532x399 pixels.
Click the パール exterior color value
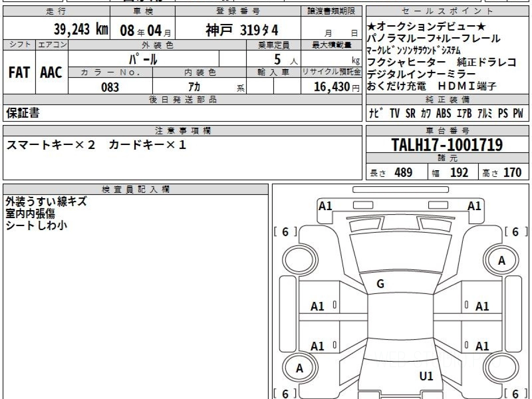tap(143, 59)
